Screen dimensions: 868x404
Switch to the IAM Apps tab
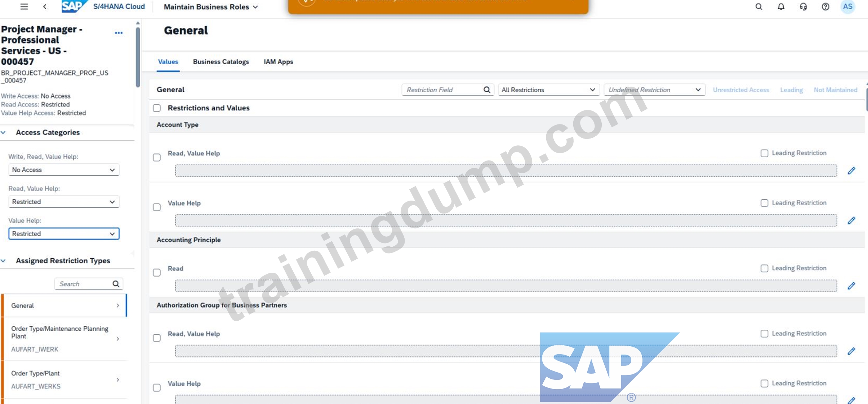(278, 62)
